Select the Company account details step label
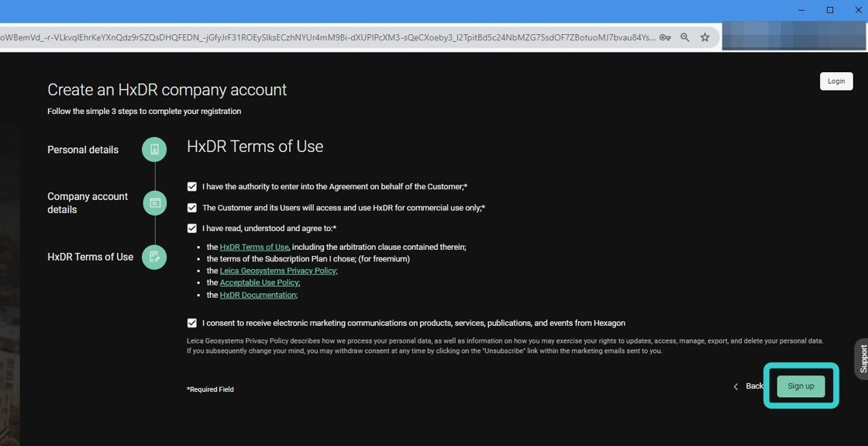 point(88,202)
